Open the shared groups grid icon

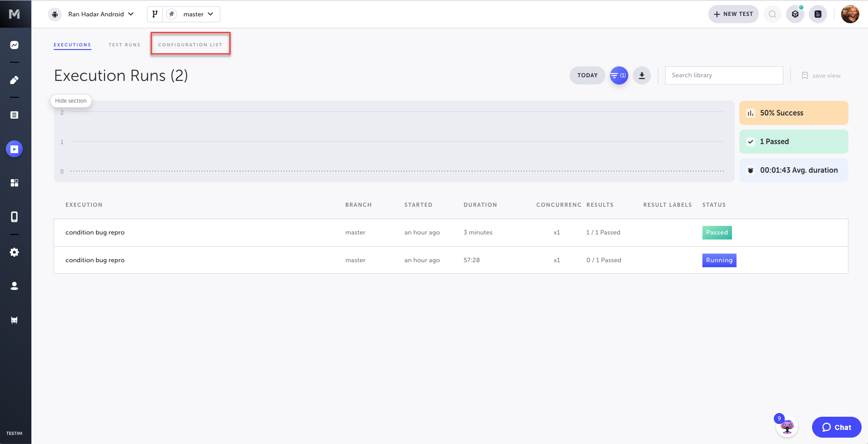[x=15, y=183]
